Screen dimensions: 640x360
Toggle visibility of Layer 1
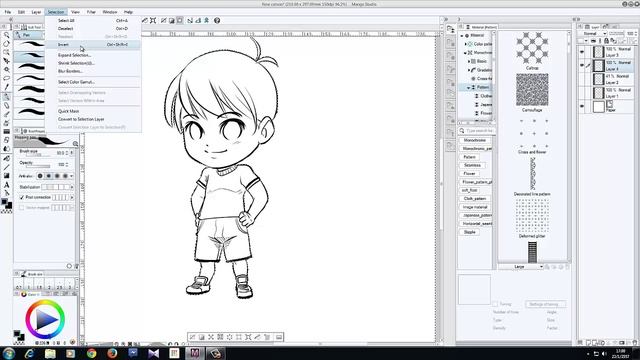click(582, 93)
